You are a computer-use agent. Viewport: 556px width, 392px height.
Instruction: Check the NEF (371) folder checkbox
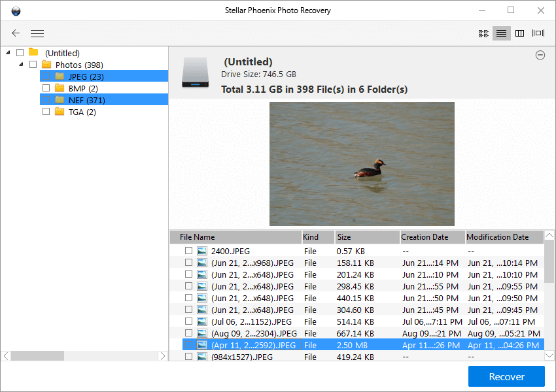coord(46,100)
